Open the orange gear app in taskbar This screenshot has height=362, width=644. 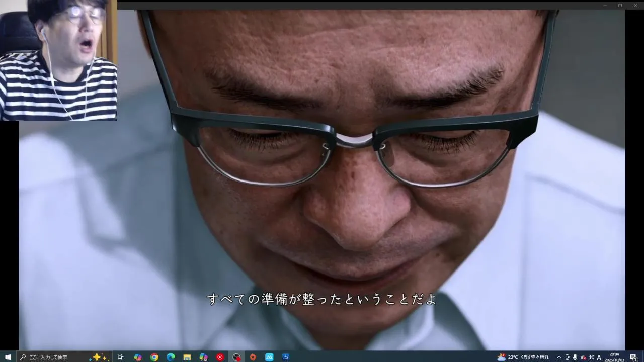pos(253,357)
